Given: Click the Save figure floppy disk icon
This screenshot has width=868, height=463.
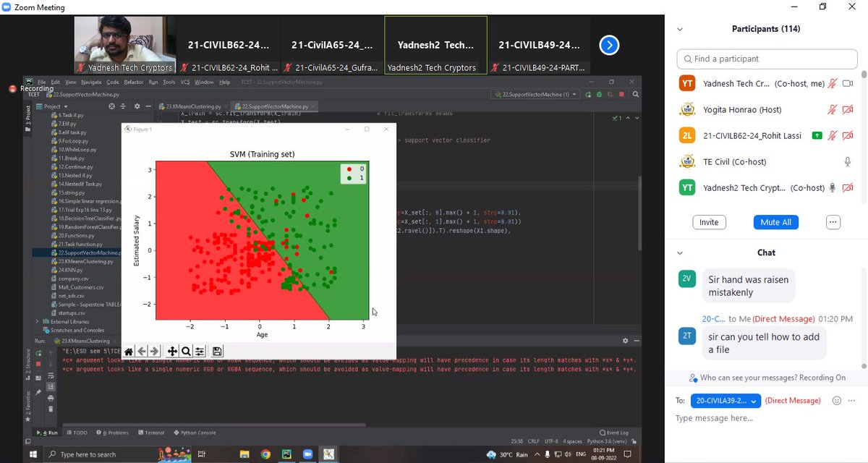Looking at the screenshot, I should [x=217, y=352].
